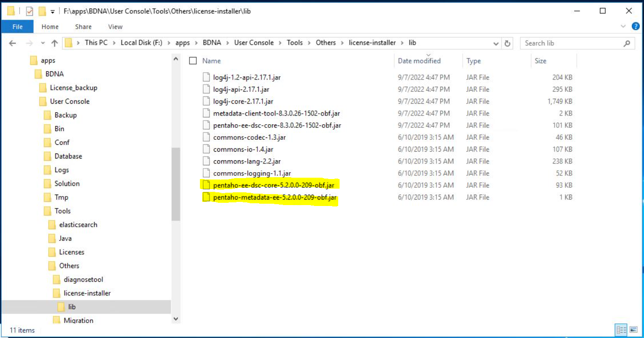Click the Back navigation arrow
Image resolution: width=644 pixels, height=338 pixels.
click(x=12, y=43)
